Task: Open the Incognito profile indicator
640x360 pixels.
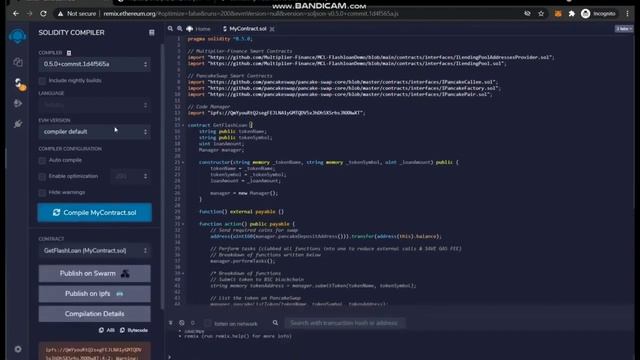Action: click(598, 13)
